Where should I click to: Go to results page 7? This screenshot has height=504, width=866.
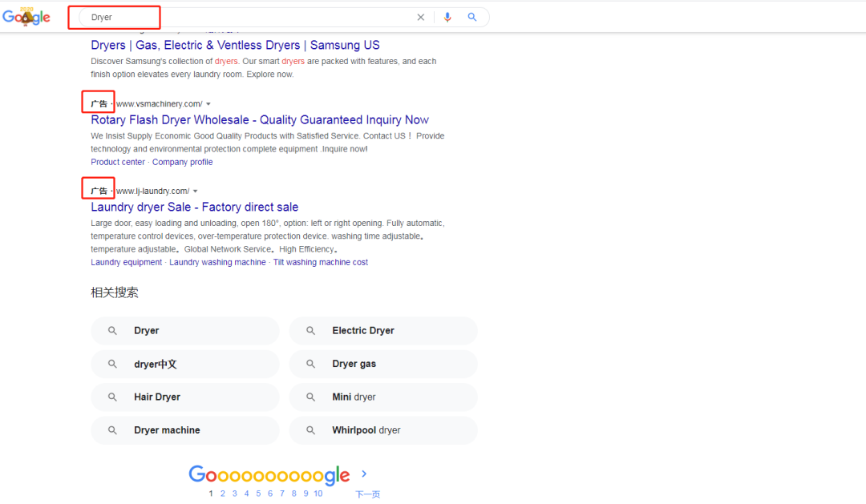[282, 494]
